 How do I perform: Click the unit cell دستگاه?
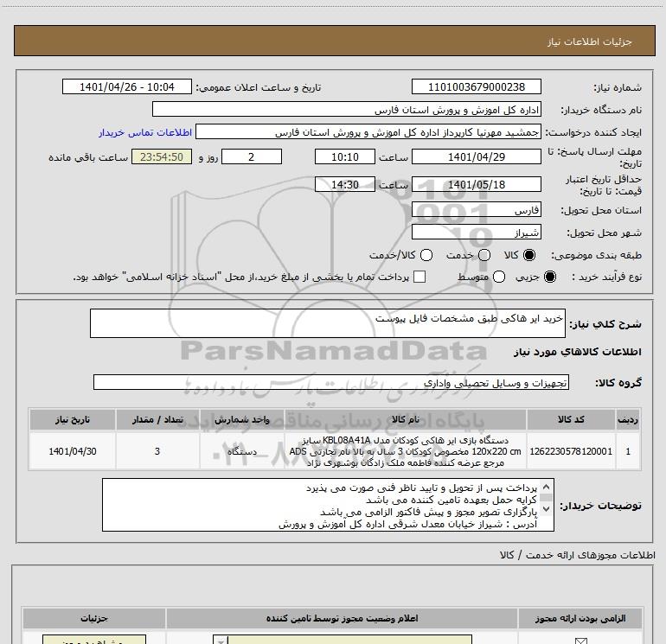(x=241, y=451)
